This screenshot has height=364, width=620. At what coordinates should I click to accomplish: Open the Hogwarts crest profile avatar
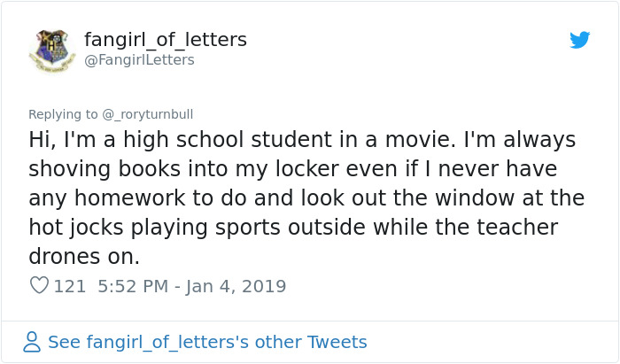(52, 50)
